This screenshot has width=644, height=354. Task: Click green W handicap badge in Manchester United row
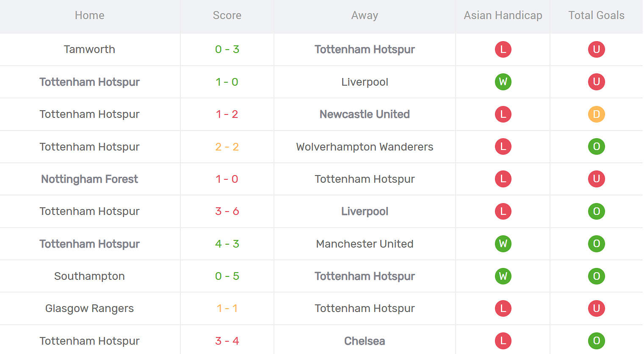pos(503,244)
